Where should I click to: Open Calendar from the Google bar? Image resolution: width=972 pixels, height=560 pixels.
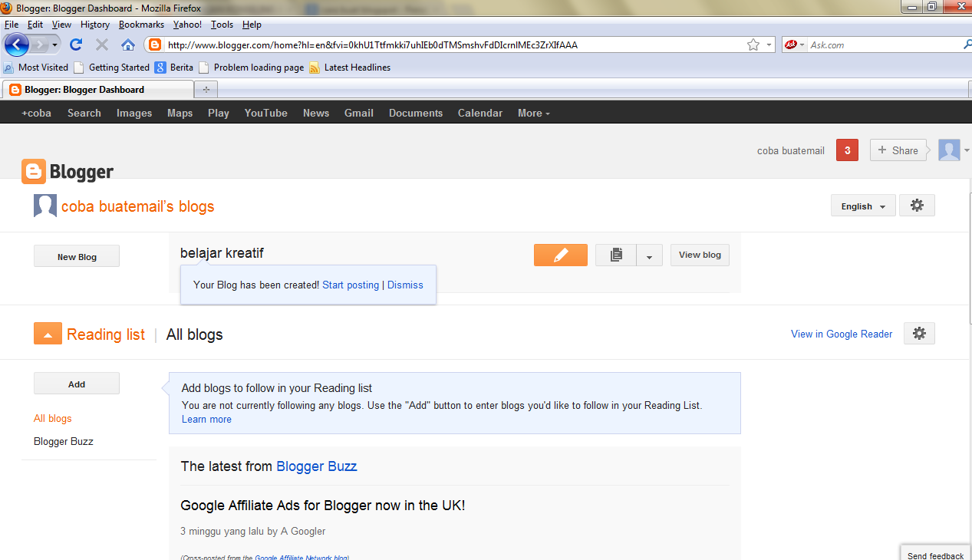click(480, 113)
